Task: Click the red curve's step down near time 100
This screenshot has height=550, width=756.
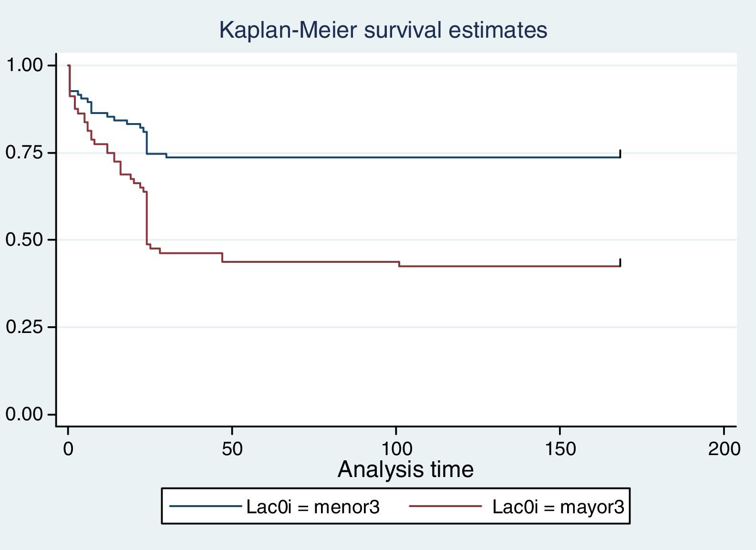Action: point(399,264)
